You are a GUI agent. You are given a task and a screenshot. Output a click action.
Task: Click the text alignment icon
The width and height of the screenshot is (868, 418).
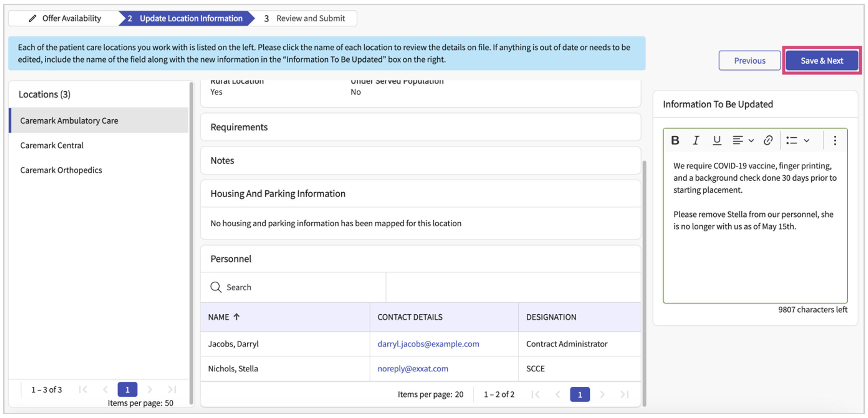pyautogui.click(x=737, y=140)
